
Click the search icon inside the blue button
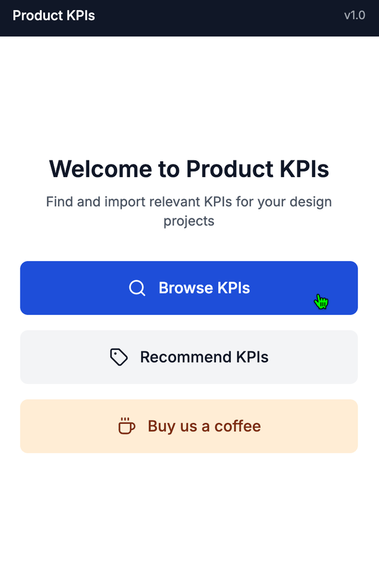click(137, 288)
